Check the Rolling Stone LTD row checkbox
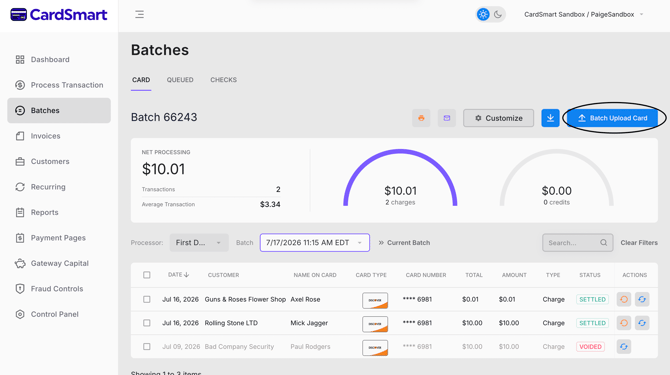The height and width of the screenshot is (375, 670). point(147,323)
